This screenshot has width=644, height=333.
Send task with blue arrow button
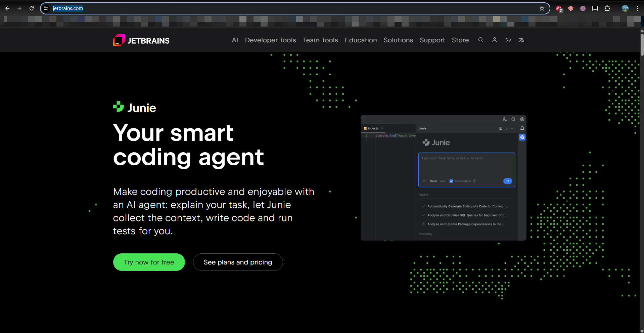pos(508,181)
